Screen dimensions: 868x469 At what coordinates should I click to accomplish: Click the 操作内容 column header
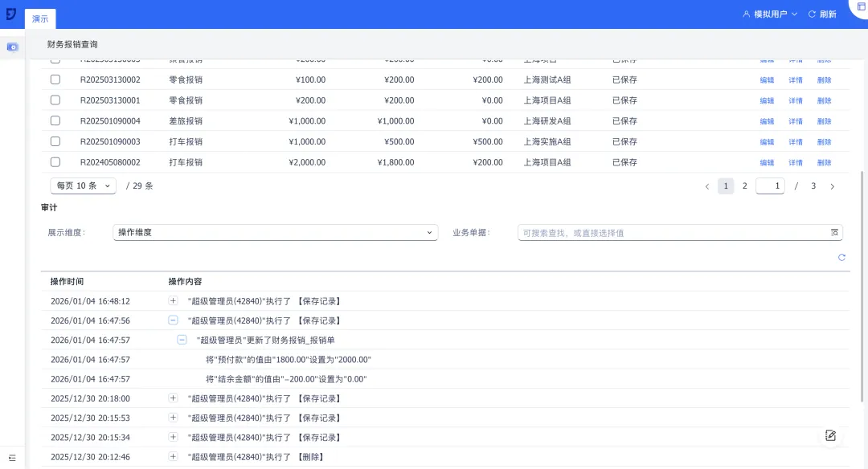click(x=185, y=282)
